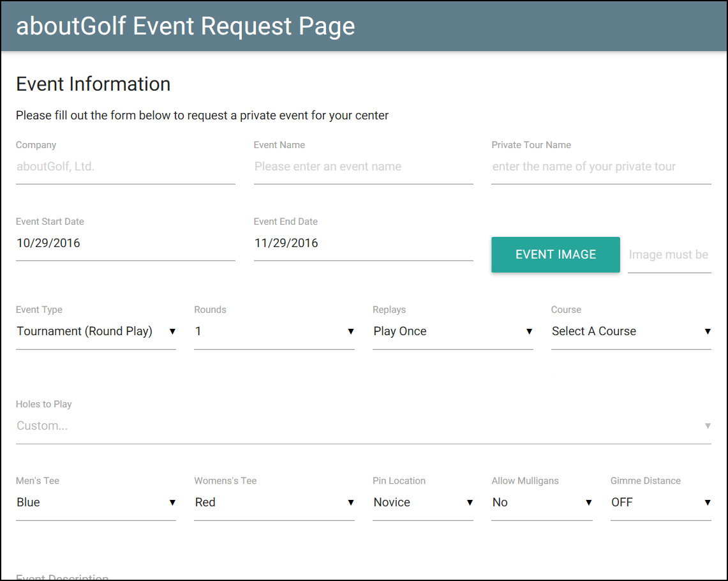
Task: Expand the Replays dropdown
Action: coord(452,331)
